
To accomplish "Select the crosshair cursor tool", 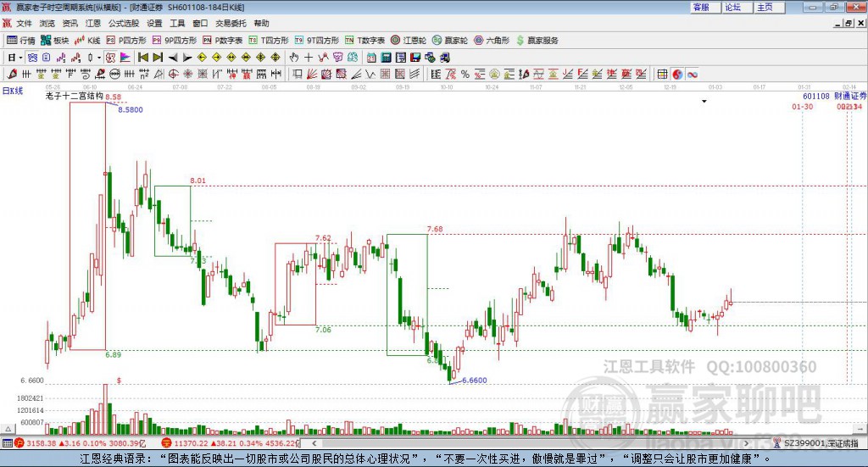I will [x=309, y=58].
